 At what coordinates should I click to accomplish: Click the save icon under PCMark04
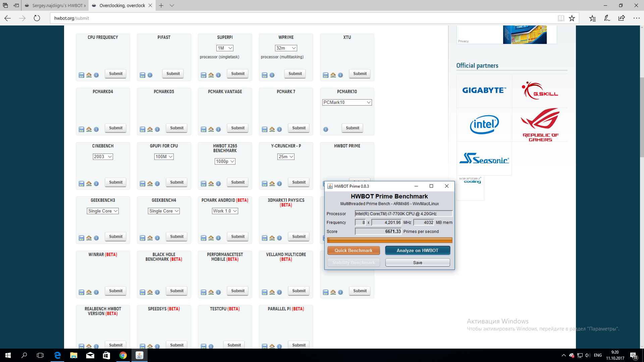(x=82, y=129)
